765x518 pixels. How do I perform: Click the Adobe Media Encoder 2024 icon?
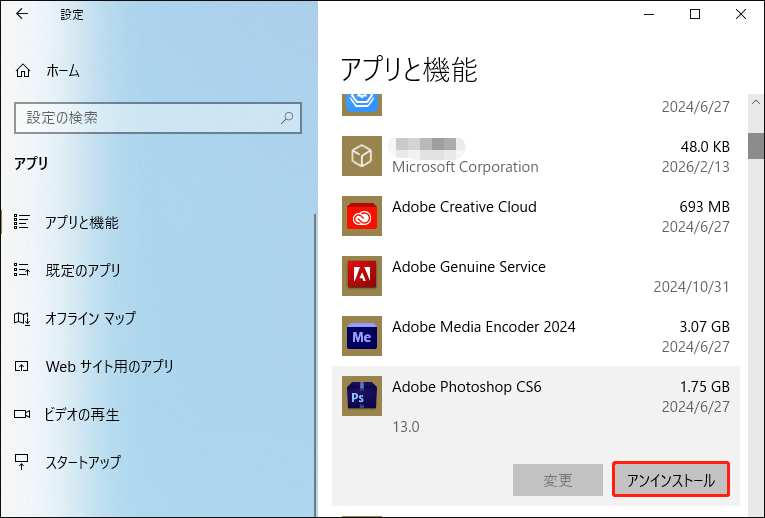coord(362,336)
